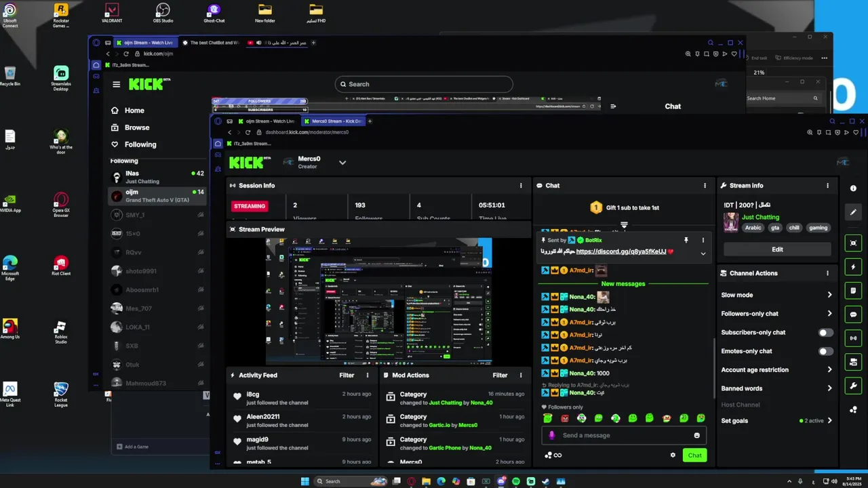868x488 pixels.
Task: Click Opera GX Browser desktop icon
Action: [61, 204]
